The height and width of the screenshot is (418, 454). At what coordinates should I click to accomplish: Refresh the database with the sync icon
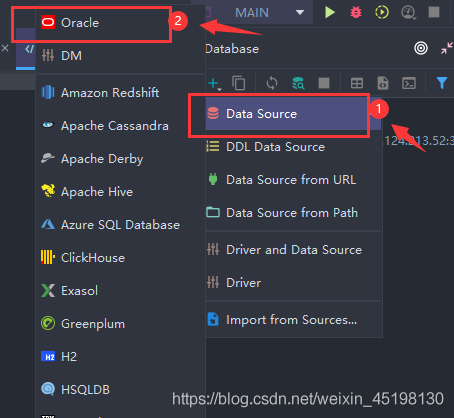click(x=272, y=83)
